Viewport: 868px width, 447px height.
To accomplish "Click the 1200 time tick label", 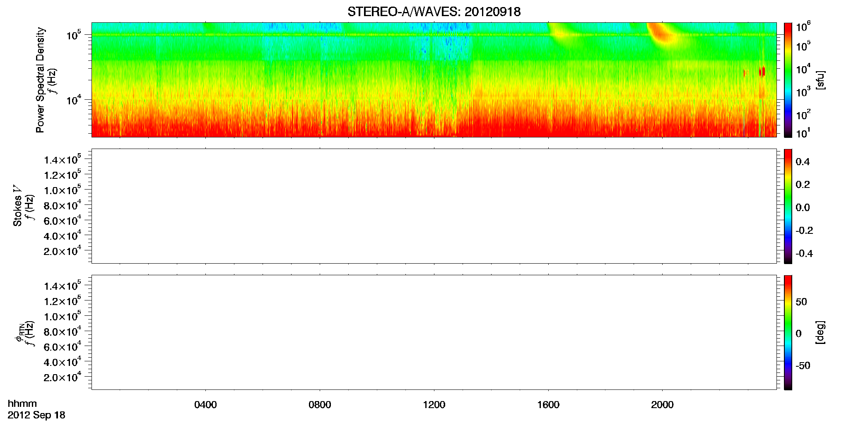I will point(434,404).
